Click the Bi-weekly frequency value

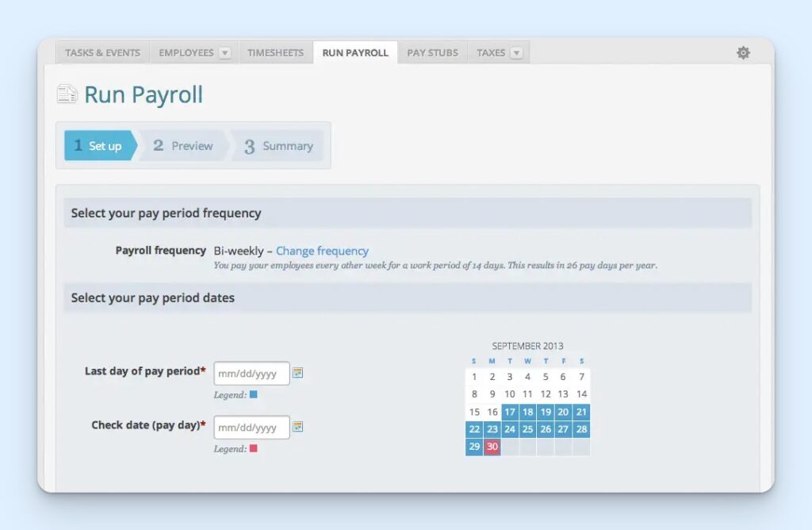[239, 251]
